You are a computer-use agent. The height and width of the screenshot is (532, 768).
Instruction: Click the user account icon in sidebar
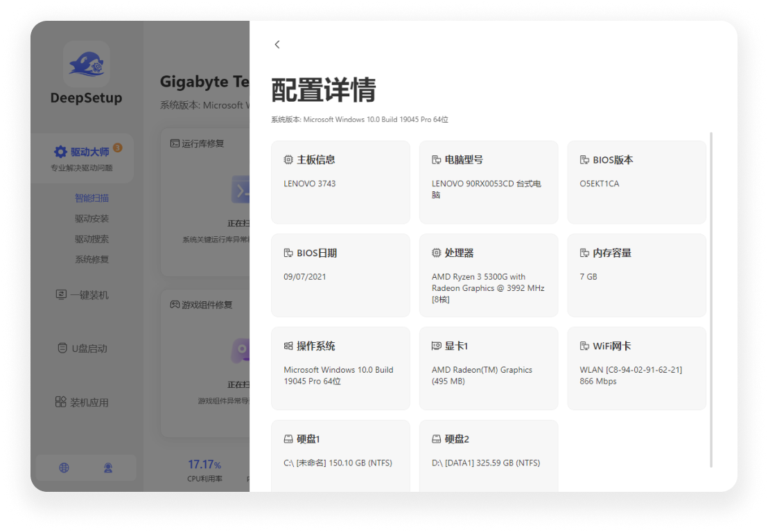point(108,468)
